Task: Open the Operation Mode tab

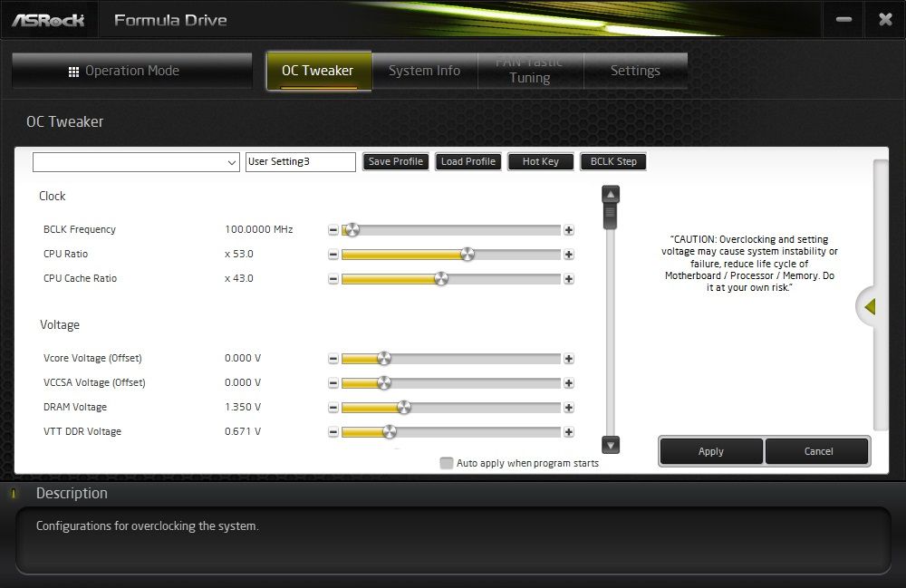Action: pos(131,71)
